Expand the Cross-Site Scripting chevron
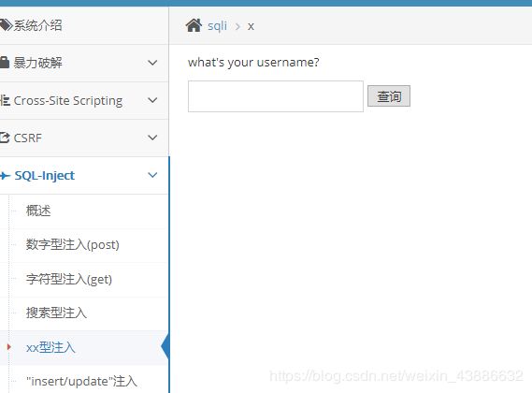The width and height of the screenshot is (532, 393). (152, 100)
